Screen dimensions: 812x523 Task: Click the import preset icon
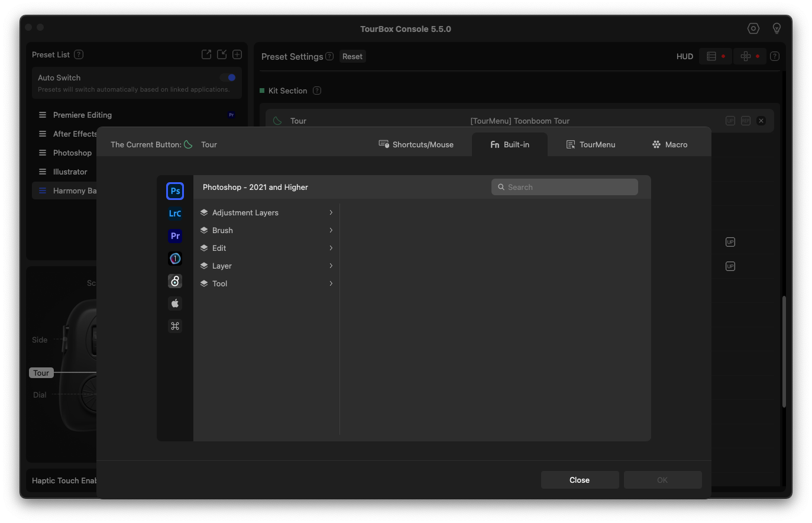pyautogui.click(x=222, y=54)
